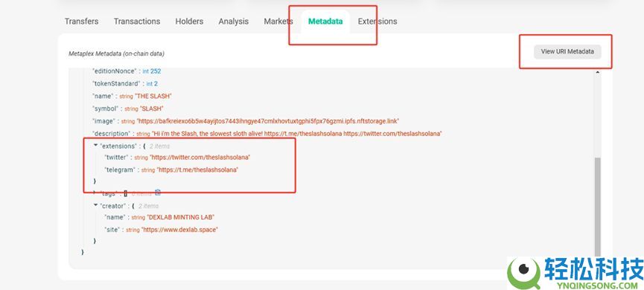Select the "editionNonce" value 252
This screenshot has height=290, width=644.
point(156,71)
